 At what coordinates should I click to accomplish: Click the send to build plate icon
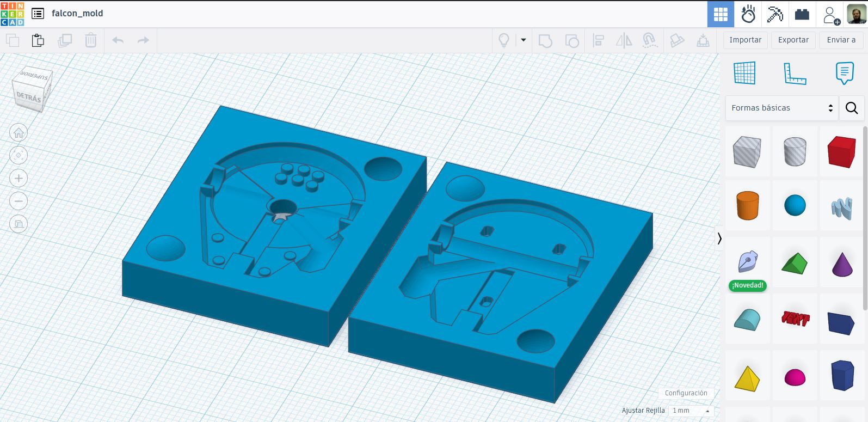point(703,40)
